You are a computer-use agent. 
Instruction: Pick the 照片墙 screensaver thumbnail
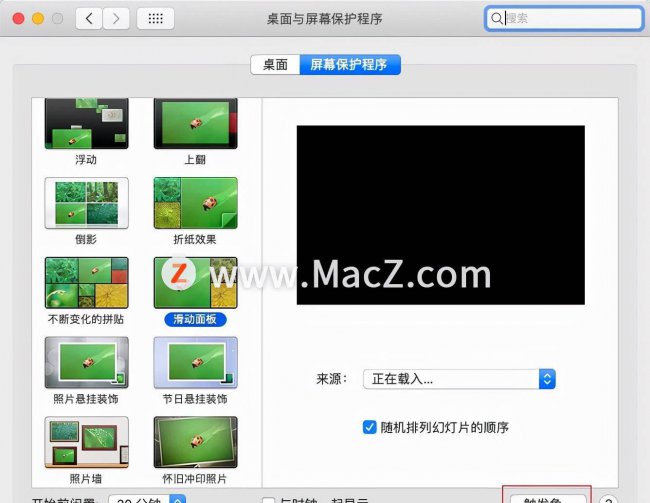(87, 442)
